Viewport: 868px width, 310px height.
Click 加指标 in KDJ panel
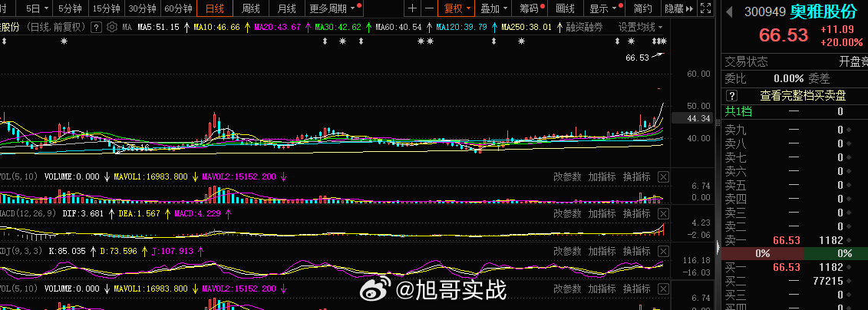point(602,252)
